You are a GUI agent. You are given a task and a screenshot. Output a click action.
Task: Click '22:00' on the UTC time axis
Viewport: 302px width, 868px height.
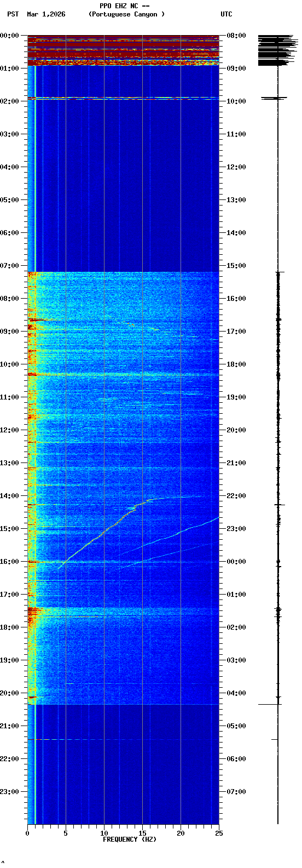(236, 496)
